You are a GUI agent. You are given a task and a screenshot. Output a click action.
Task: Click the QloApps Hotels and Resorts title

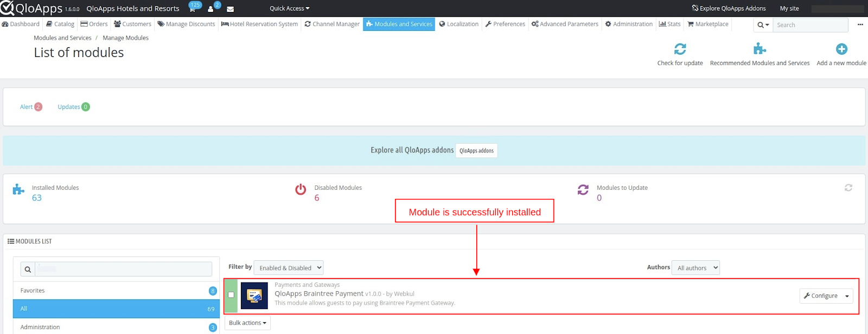click(x=133, y=9)
